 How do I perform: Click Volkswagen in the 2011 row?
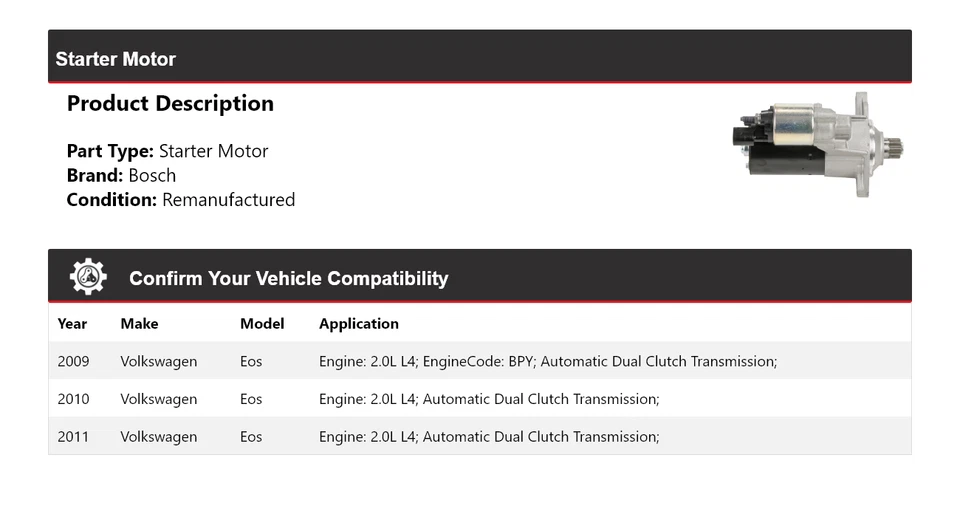coord(158,436)
